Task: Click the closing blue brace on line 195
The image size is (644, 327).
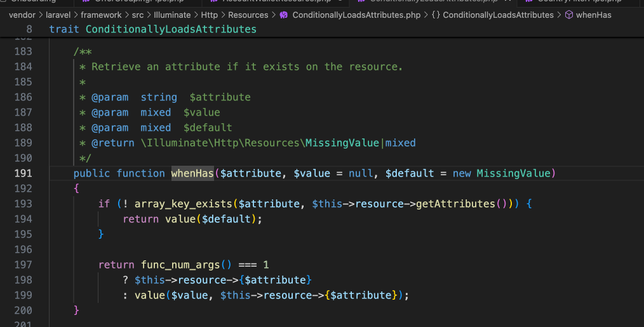Action: 101,234
